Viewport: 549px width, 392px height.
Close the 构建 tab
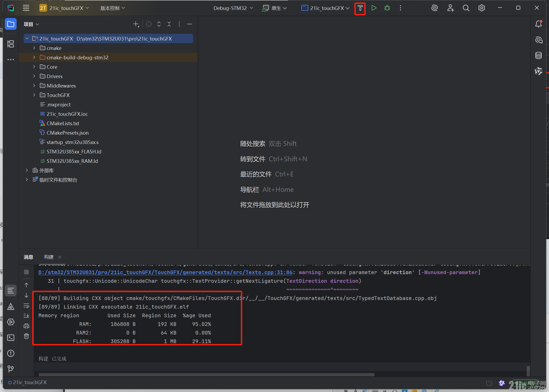[x=60, y=257]
